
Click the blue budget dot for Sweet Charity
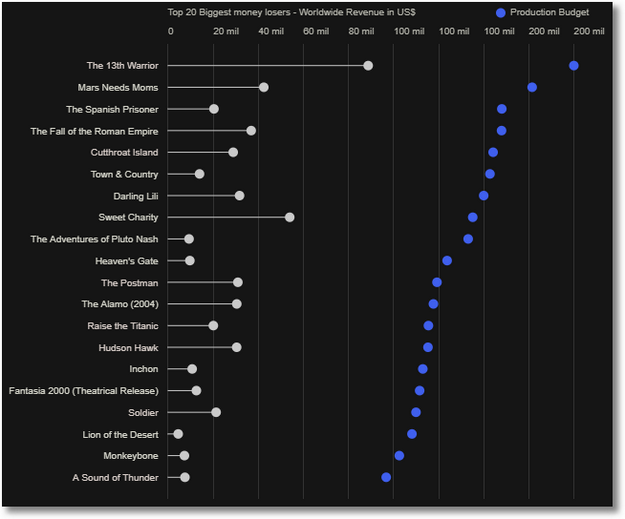pyautogui.click(x=473, y=217)
